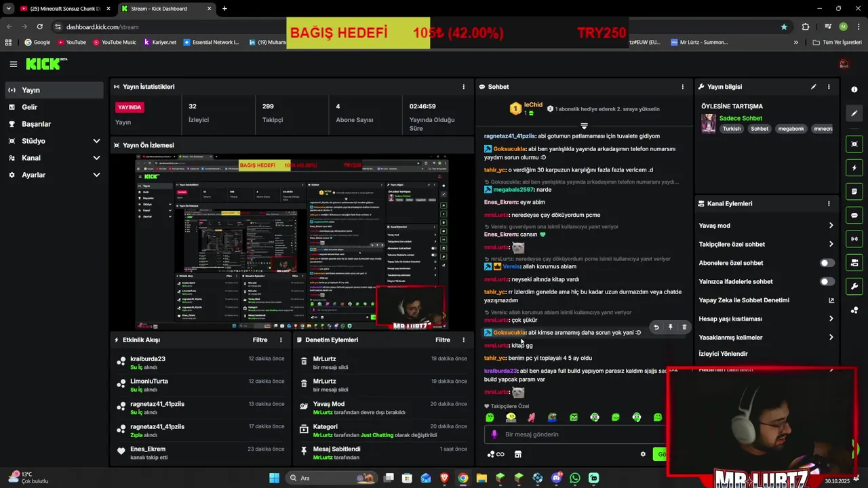The image size is (868, 488).
Task: Open WhatsApp from taskbar
Action: pos(575,478)
